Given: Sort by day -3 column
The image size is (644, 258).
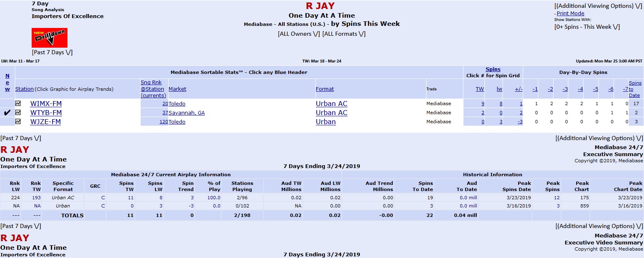Looking at the screenshot, I should (565, 89).
